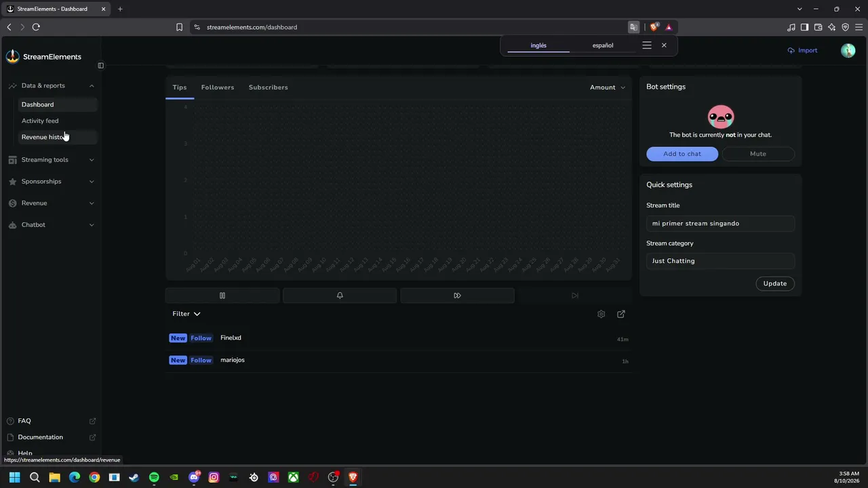Click the StreamElements logo in the sidebar

tap(43, 57)
